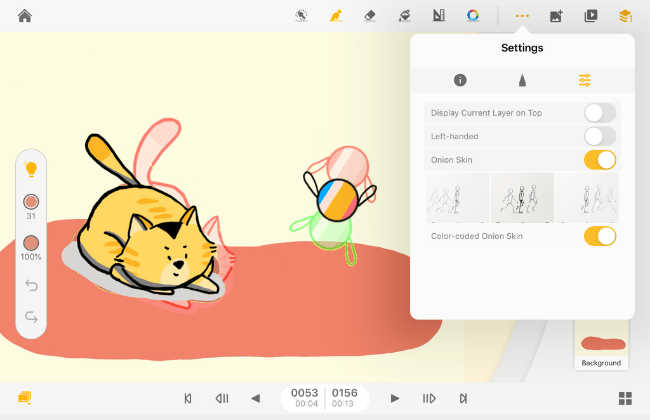Tap the brush size 31 swatch
This screenshot has height=420, width=650.
pos(31,202)
